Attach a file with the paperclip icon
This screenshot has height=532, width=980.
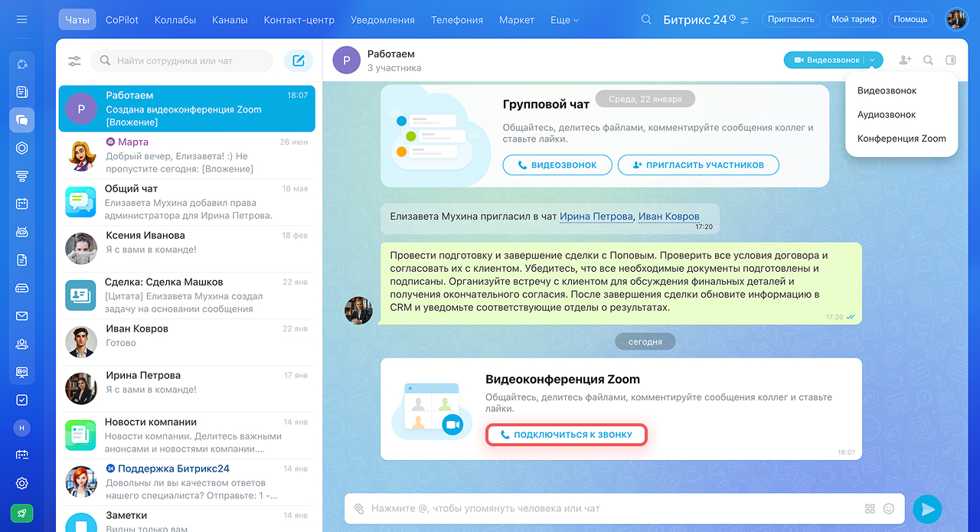[x=358, y=508]
